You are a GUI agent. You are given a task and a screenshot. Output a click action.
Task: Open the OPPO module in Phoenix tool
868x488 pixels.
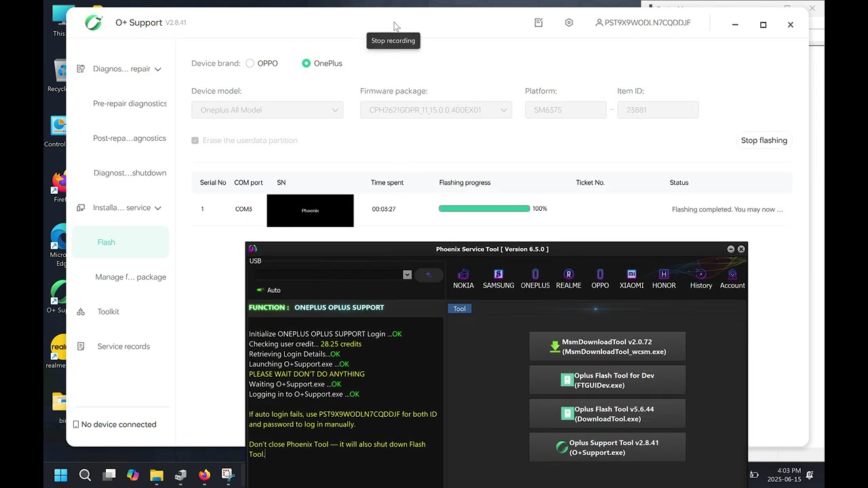pyautogui.click(x=600, y=279)
